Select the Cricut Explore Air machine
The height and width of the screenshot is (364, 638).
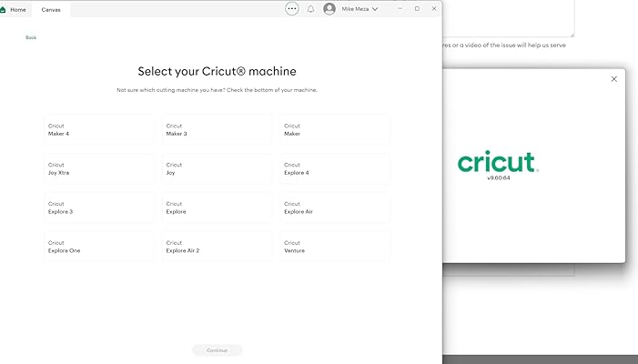coord(335,207)
